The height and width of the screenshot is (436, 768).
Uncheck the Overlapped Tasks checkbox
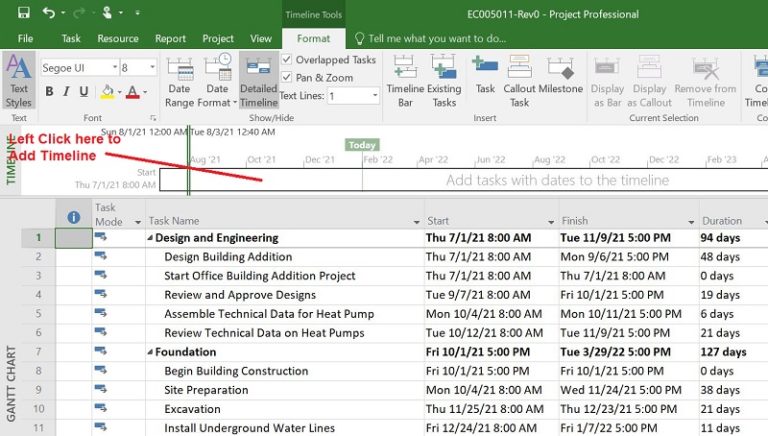287,60
